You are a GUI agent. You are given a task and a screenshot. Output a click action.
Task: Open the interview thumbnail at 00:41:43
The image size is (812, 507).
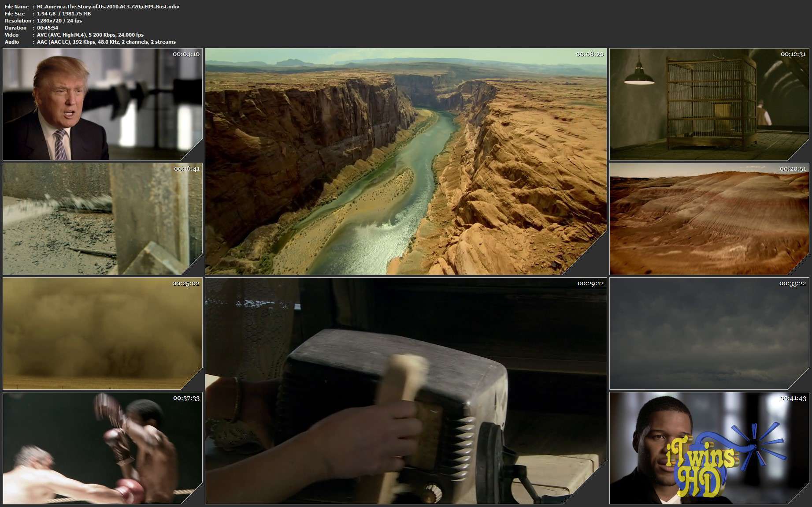pos(709,448)
